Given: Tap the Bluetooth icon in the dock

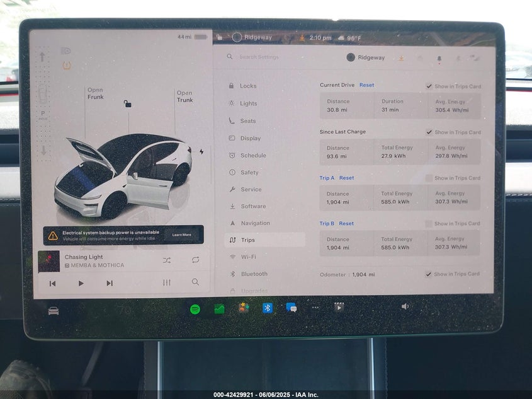Looking at the screenshot, I should click(x=267, y=308).
